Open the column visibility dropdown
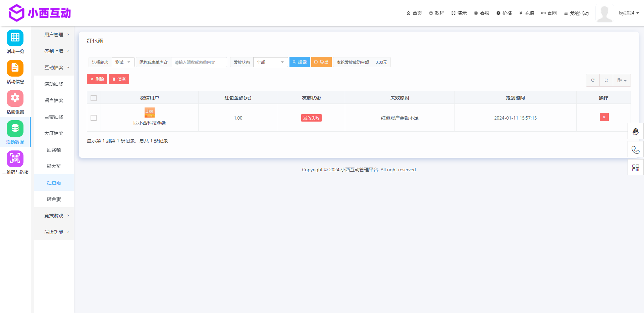Screen dimensions: 644x313 click(622, 80)
